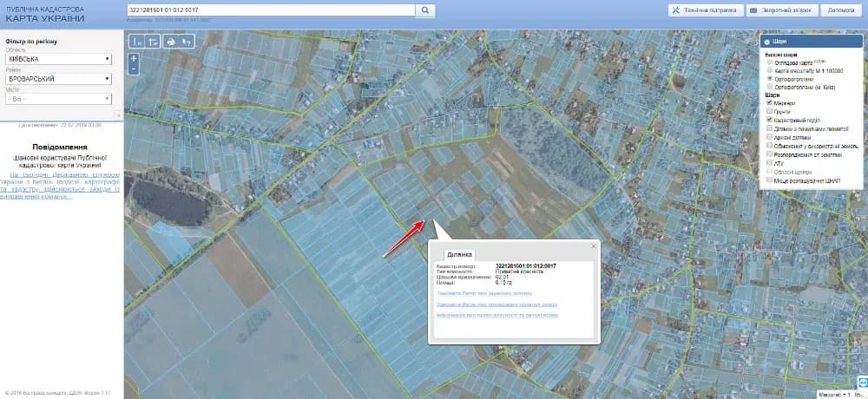868x399 pixels.
Task: Click the magnifier search button
Action: [425, 10]
